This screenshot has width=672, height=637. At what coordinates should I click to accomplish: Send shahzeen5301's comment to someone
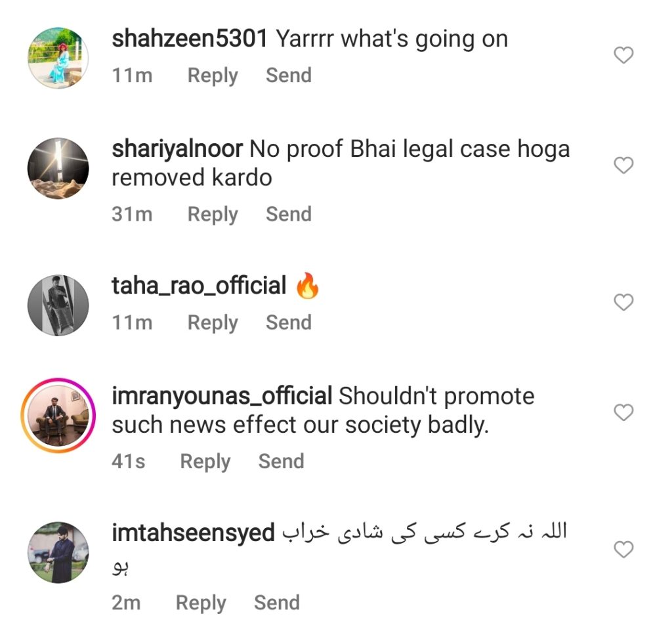click(x=289, y=76)
